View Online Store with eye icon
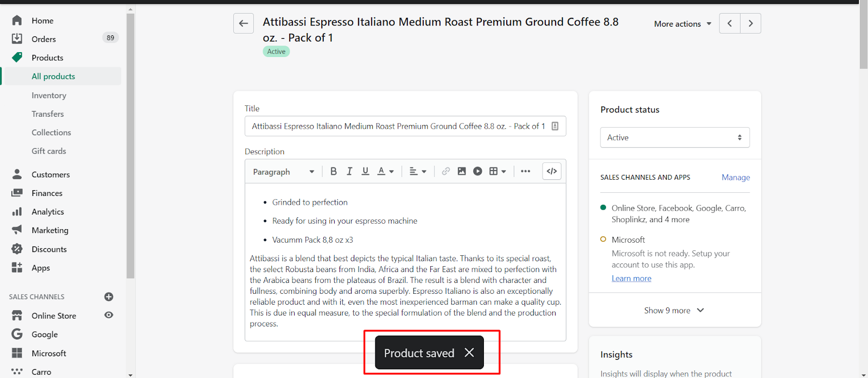Image resolution: width=868 pixels, height=378 pixels. [x=108, y=315]
